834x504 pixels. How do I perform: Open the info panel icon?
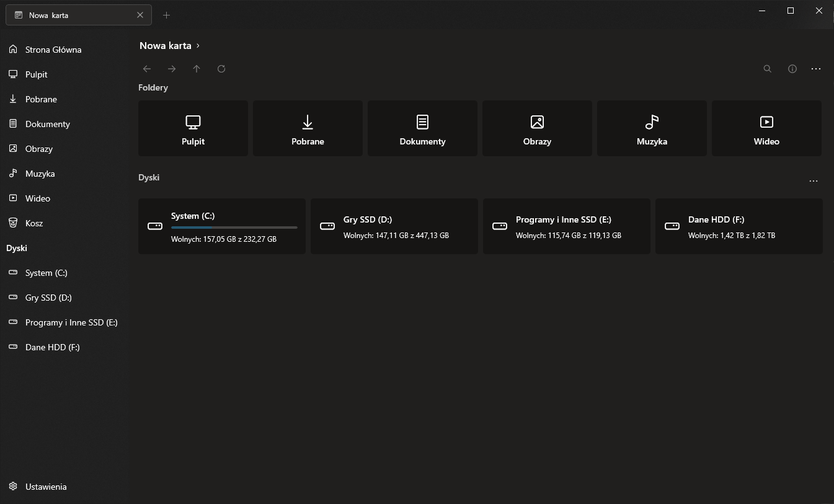(792, 68)
